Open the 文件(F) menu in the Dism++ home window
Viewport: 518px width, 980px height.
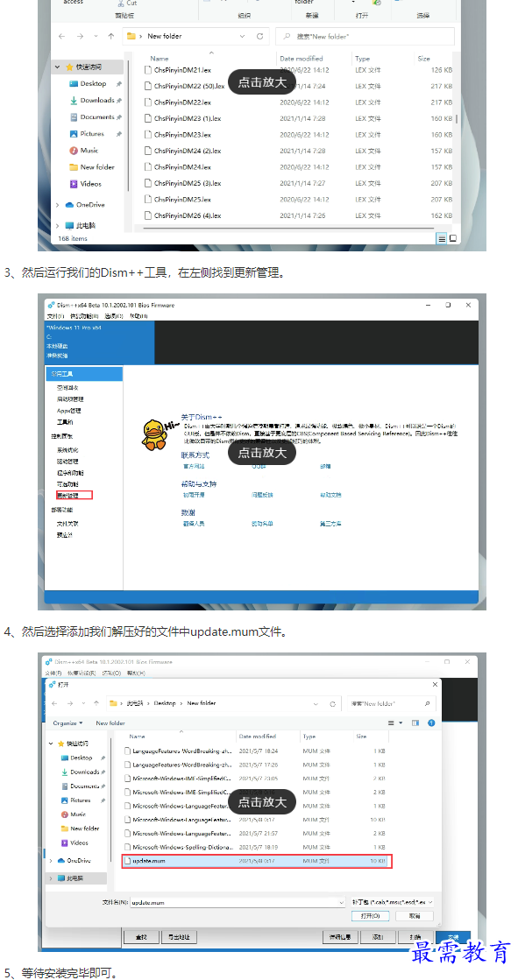[55, 316]
